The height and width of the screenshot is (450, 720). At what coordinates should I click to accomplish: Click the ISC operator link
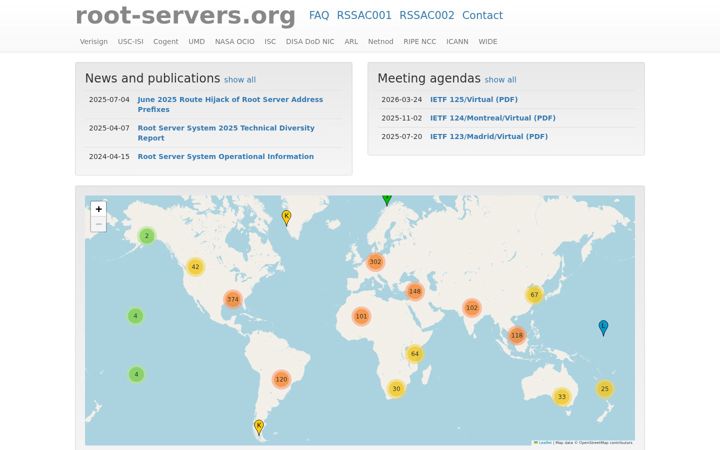click(x=270, y=41)
